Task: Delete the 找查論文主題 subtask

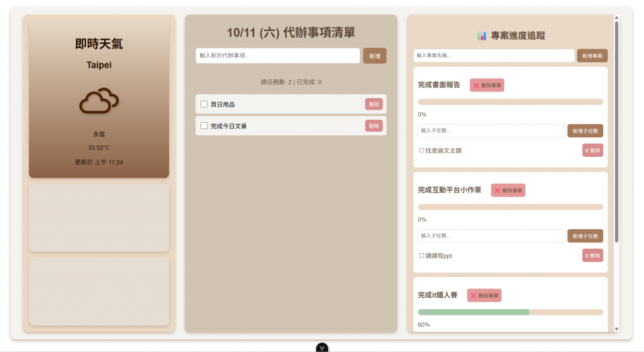Action: point(592,150)
